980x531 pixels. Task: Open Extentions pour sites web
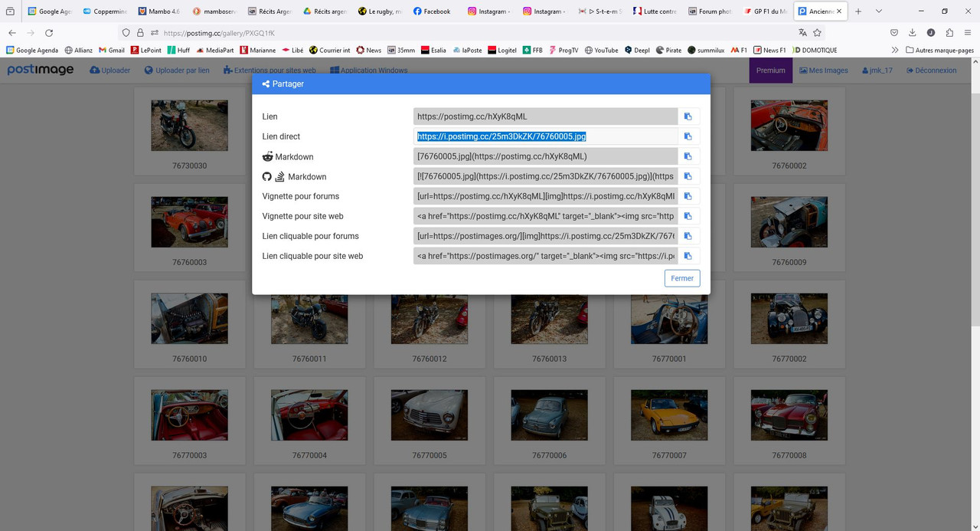[269, 70]
